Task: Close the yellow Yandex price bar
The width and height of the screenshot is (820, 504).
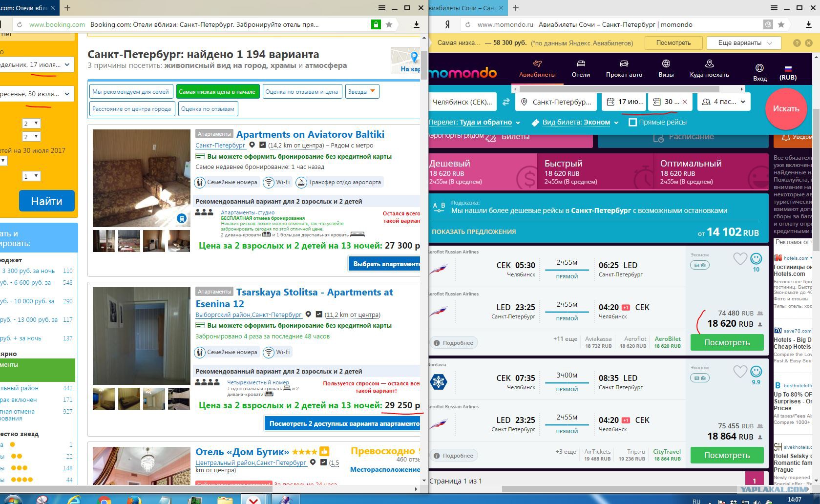Action: pos(809,43)
